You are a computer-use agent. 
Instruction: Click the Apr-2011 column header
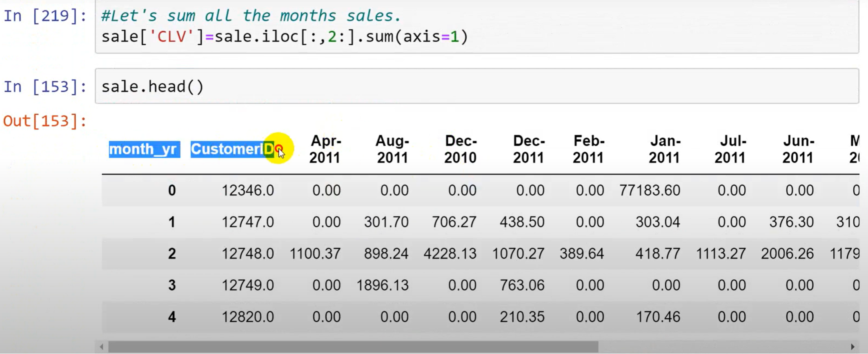(x=325, y=149)
